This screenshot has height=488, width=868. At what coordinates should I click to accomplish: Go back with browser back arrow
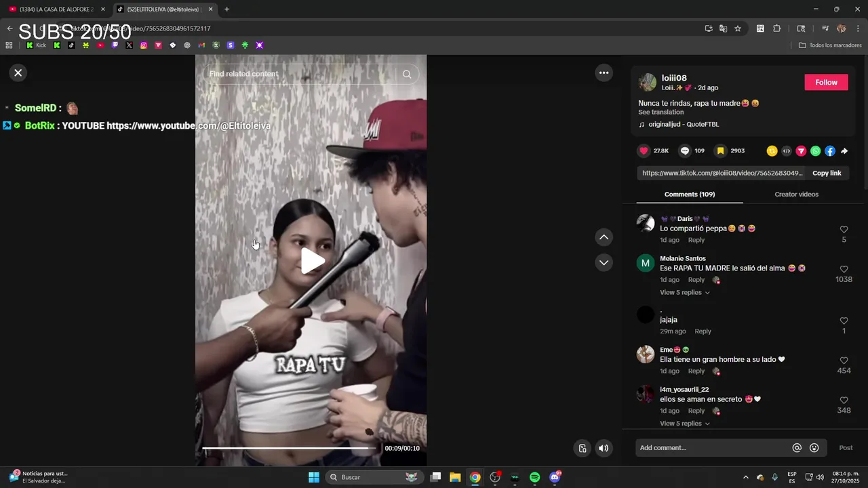click(9, 28)
